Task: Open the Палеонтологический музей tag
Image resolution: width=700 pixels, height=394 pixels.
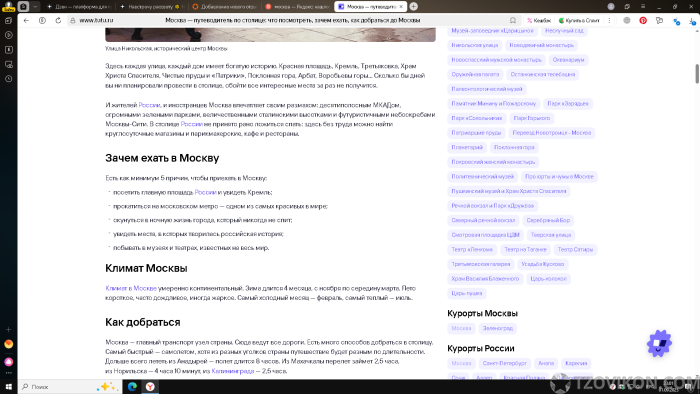Action: pyautogui.click(x=487, y=89)
